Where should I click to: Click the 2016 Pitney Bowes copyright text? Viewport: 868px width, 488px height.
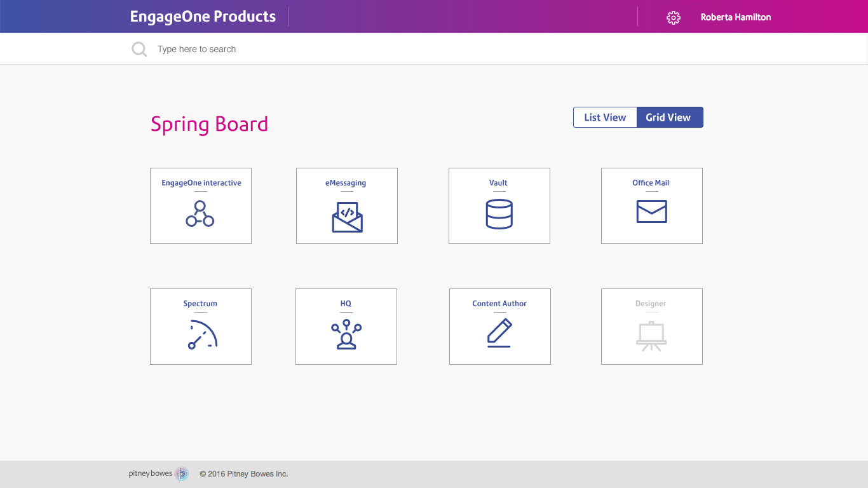[243, 474]
